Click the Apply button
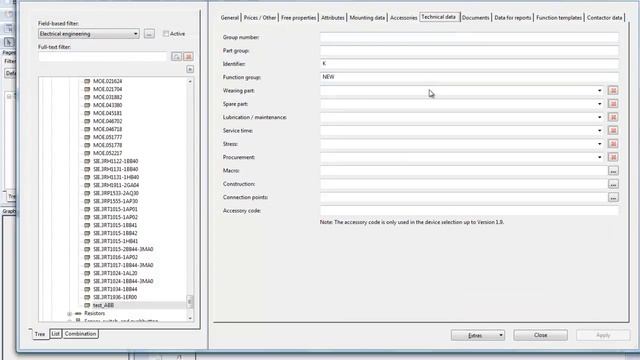 coord(603,335)
